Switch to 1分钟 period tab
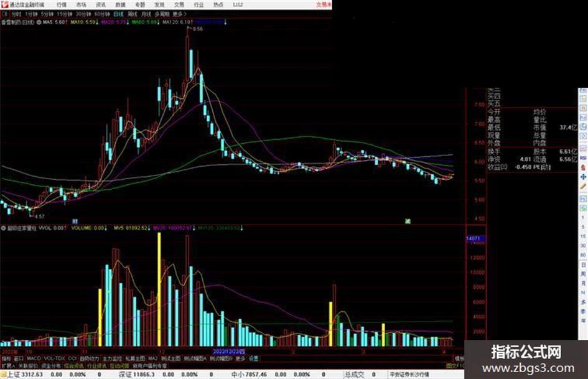Viewport: 588px width, 379px height. 31,14
